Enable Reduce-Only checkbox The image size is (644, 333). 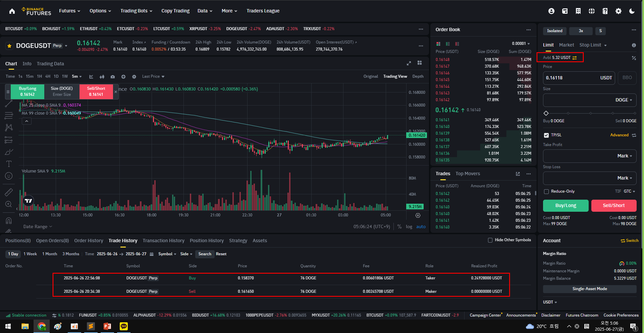tap(546, 191)
